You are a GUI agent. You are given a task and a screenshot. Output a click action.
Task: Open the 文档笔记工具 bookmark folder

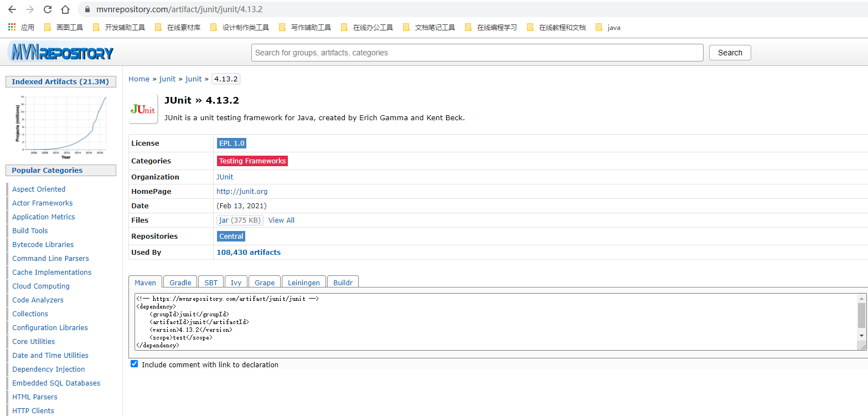(x=428, y=27)
